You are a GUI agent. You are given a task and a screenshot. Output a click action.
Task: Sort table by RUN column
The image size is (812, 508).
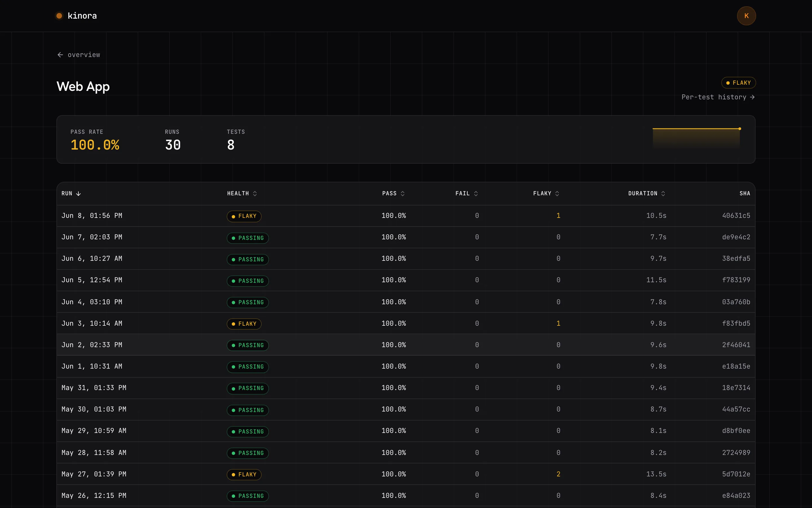coord(71,194)
